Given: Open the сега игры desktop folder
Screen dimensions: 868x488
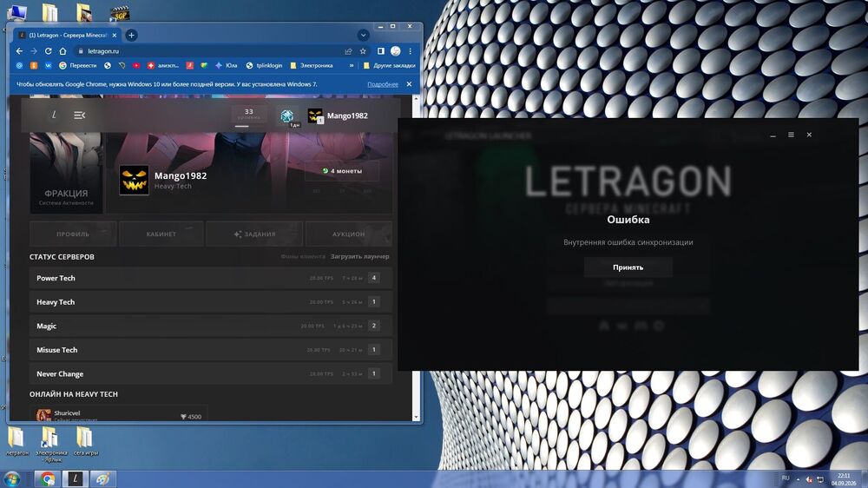Looking at the screenshot, I should tap(85, 441).
